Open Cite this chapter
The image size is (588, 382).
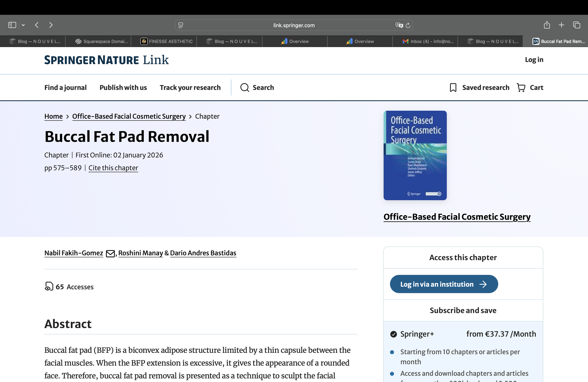[x=113, y=168]
